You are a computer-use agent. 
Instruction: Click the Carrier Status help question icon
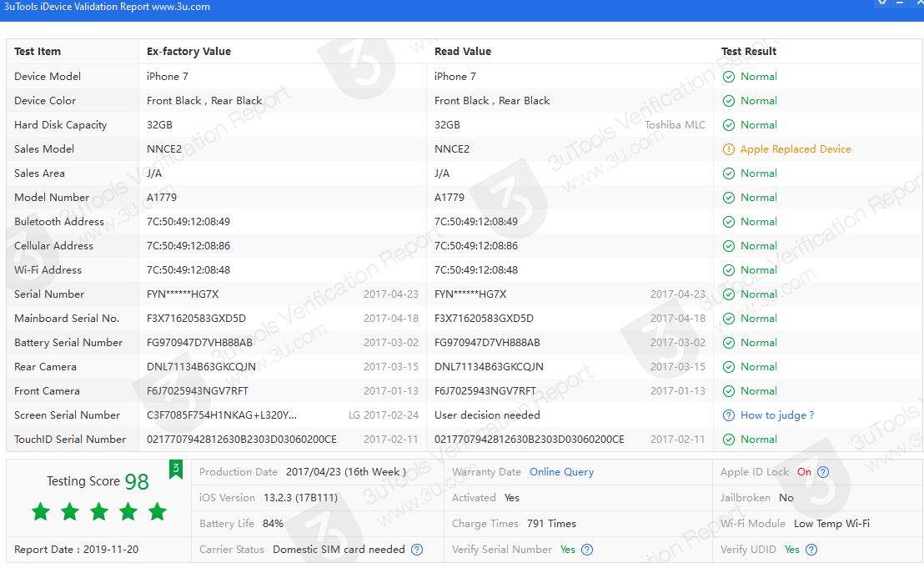tap(417, 550)
